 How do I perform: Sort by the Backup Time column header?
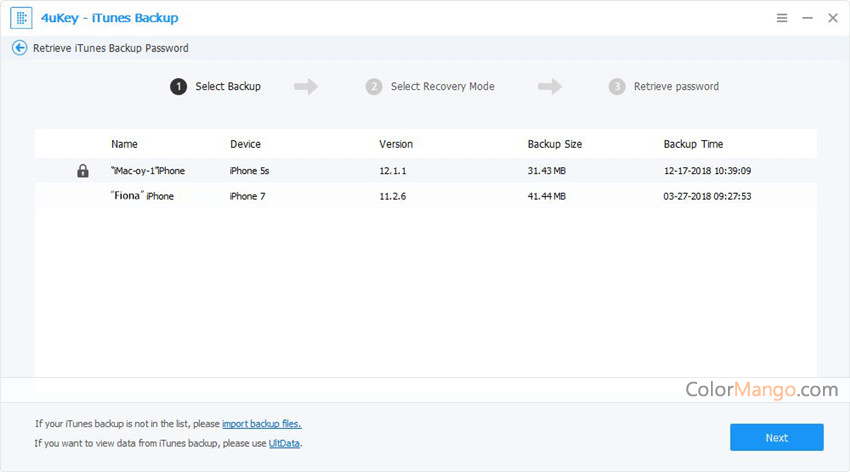tap(693, 144)
